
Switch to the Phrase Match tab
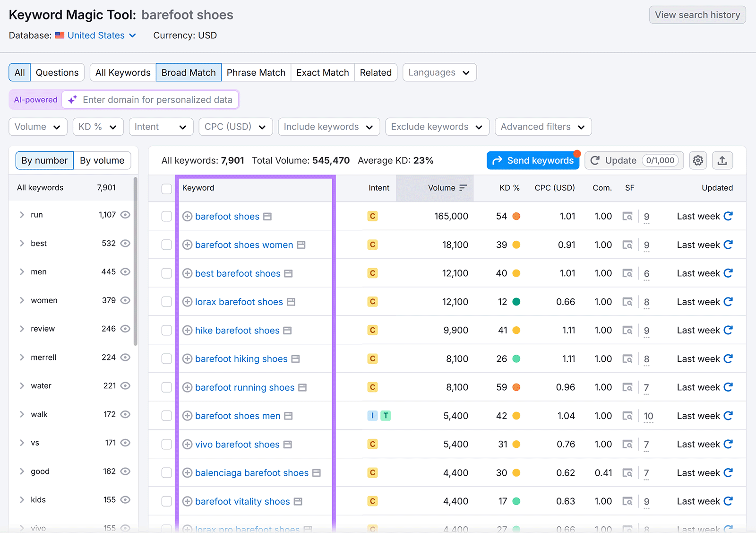pyautogui.click(x=256, y=72)
